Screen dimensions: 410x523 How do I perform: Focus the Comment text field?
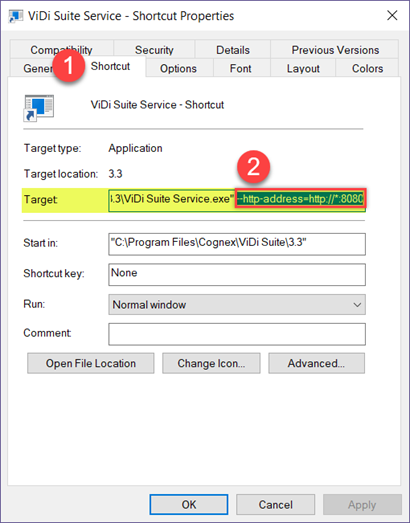(x=237, y=334)
